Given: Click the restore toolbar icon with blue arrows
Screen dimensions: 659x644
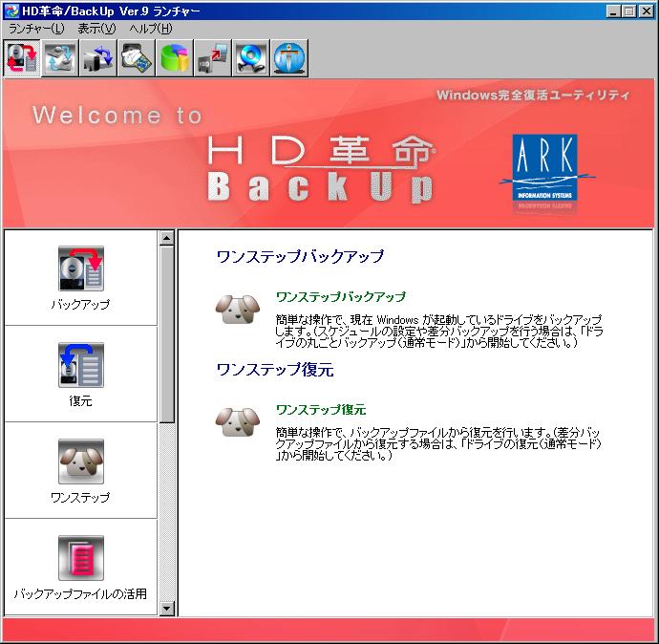Looking at the screenshot, I should [x=59, y=58].
